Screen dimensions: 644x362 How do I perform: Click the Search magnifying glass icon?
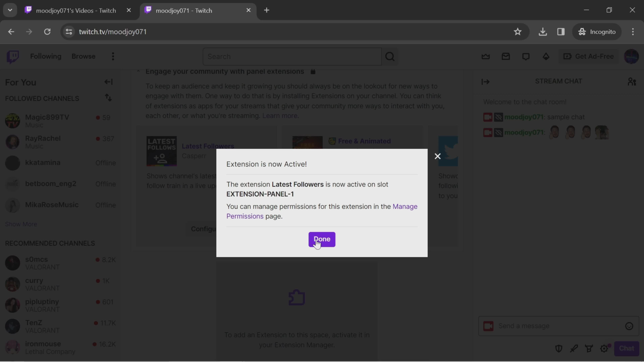pyautogui.click(x=390, y=56)
